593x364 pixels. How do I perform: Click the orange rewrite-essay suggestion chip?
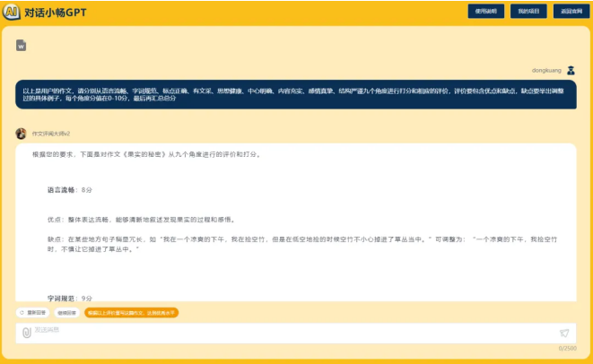pyautogui.click(x=131, y=313)
